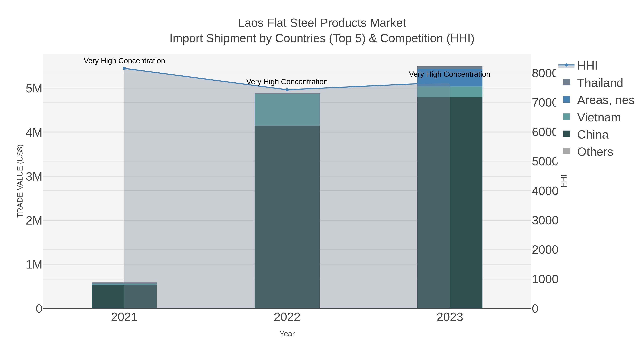Click the 2022 China bar segment

pos(287,217)
